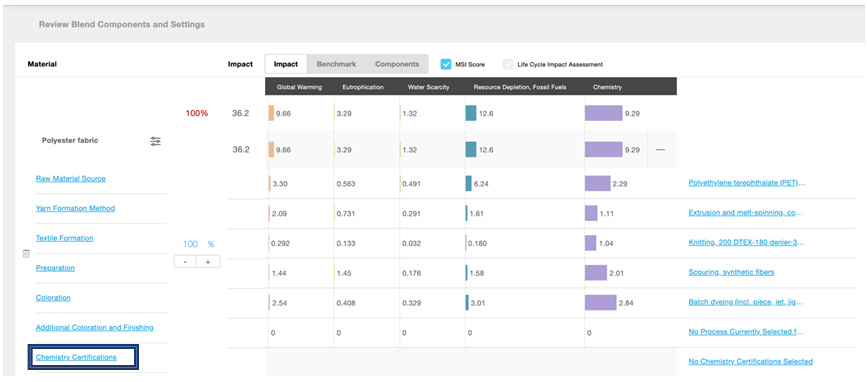The width and height of the screenshot is (867, 382).
Task: Toggle the MSI Score checkbox
Action: (x=446, y=64)
